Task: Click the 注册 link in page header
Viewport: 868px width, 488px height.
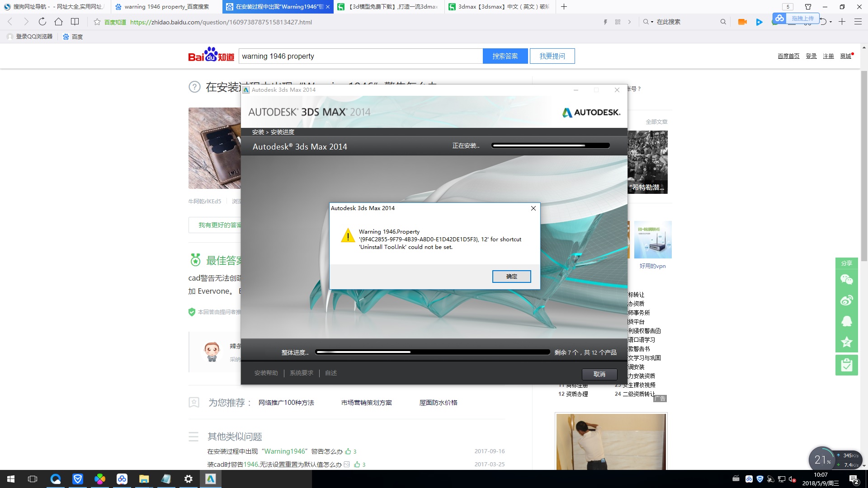Action: 828,56
